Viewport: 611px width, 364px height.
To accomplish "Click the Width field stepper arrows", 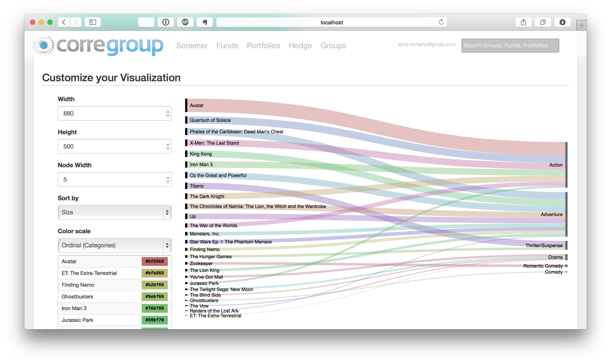I will tap(168, 114).
